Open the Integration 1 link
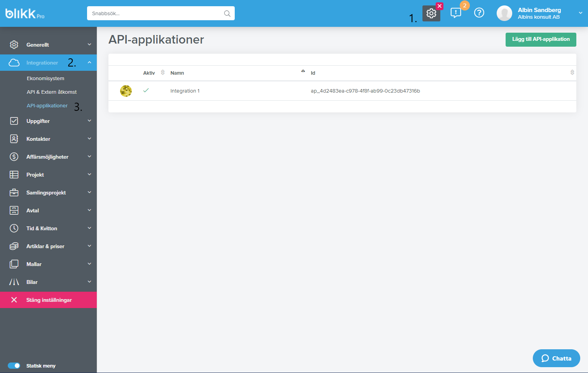The width and height of the screenshot is (588, 373). pos(185,91)
